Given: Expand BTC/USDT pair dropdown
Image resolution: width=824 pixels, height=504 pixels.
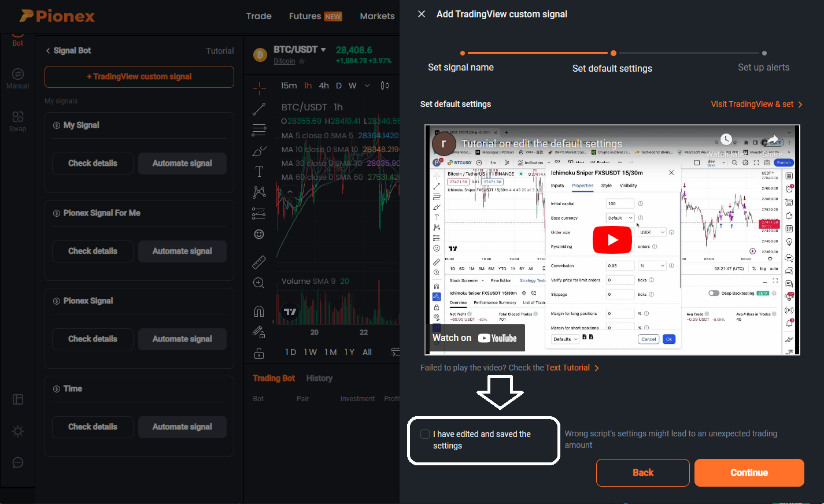Looking at the screenshot, I should click(x=323, y=50).
